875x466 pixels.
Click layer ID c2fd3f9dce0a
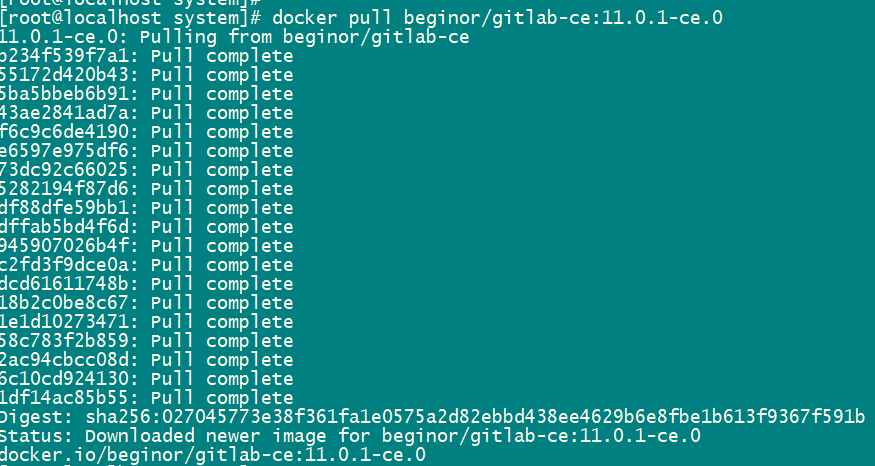[x=68, y=265]
